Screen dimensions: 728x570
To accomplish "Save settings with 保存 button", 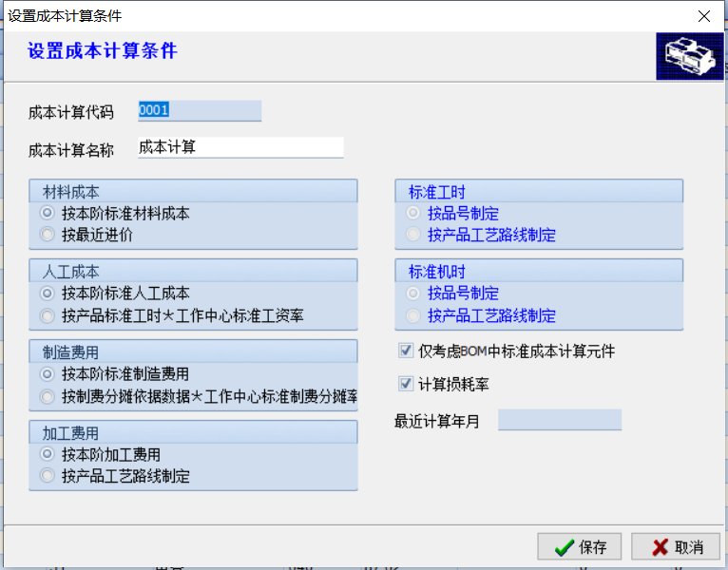I will pyautogui.click(x=580, y=547).
